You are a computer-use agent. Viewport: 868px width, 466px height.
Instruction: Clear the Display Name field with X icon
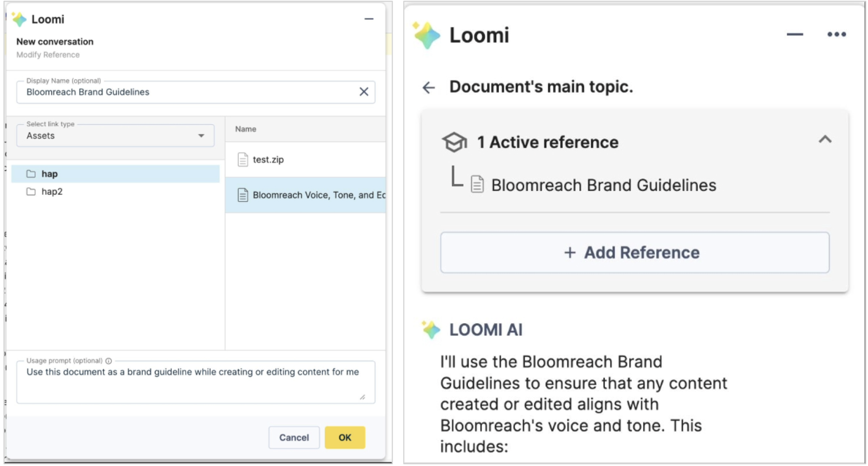pyautogui.click(x=364, y=92)
